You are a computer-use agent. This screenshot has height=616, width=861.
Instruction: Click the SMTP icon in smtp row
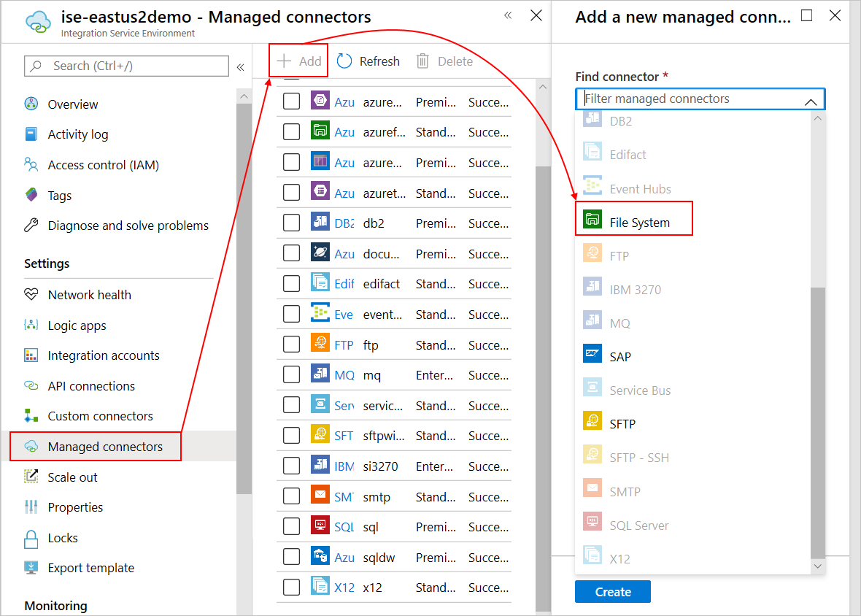tap(320, 493)
